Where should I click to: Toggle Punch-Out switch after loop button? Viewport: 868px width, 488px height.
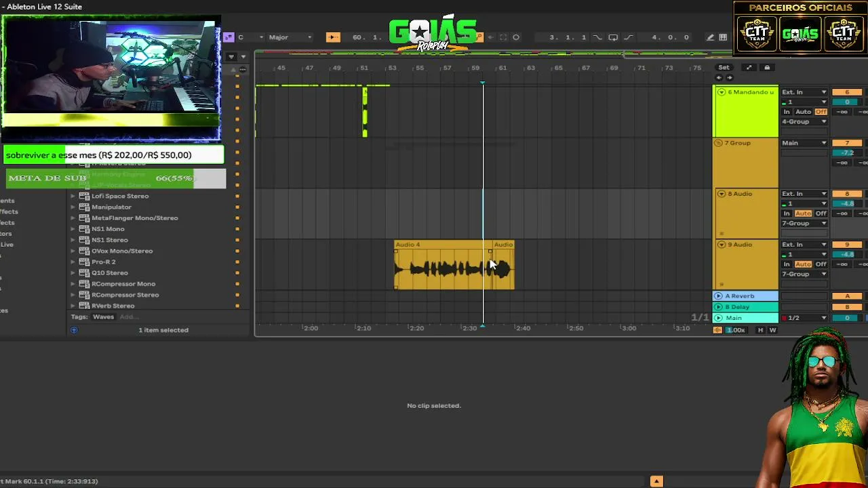[x=628, y=37]
